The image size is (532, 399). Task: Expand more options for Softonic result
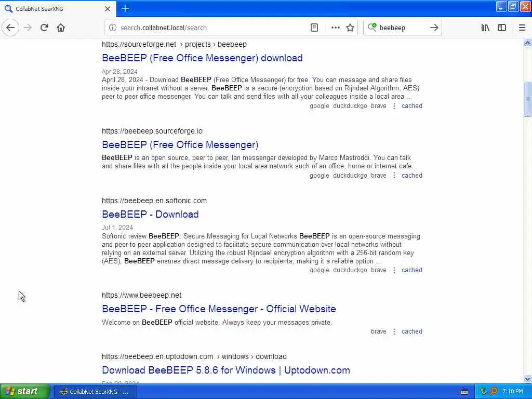pyautogui.click(x=394, y=270)
